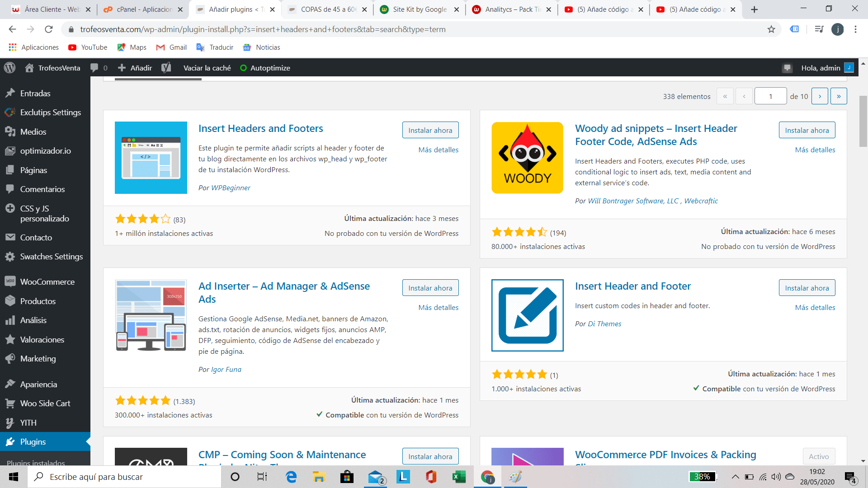The height and width of the screenshot is (488, 868).
Task: Open the Gmail bookmark
Action: point(171,47)
